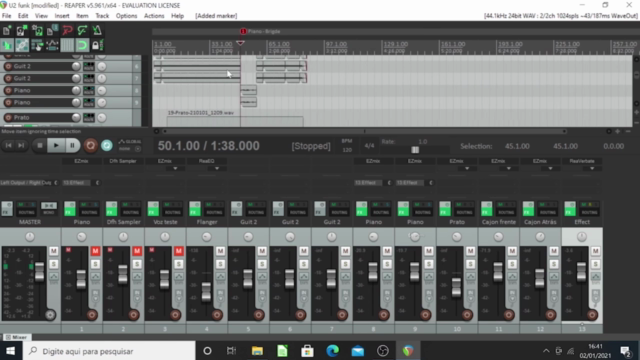Open Microsoft Edge from the taskbar
640x360 pixels.
(x=333, y=351)
